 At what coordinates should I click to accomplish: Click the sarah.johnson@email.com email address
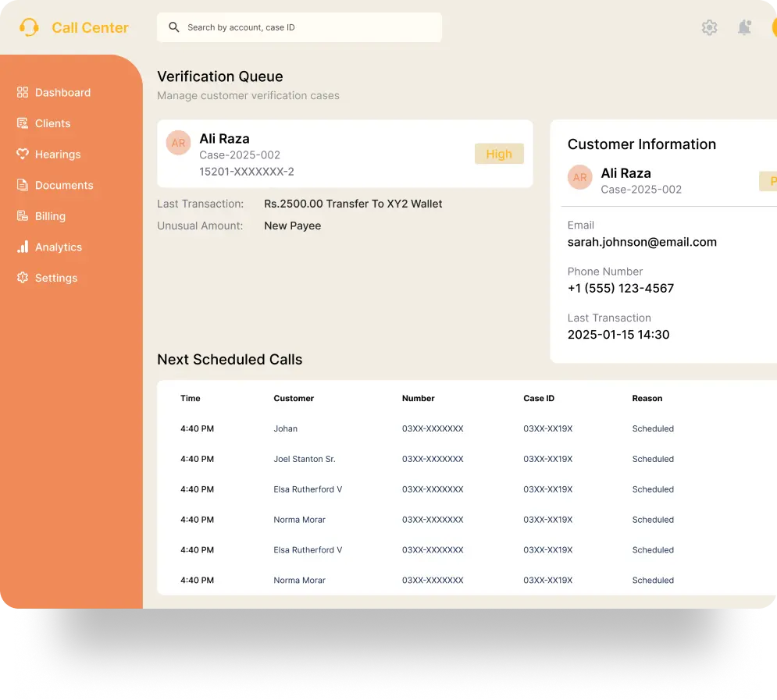642,242
